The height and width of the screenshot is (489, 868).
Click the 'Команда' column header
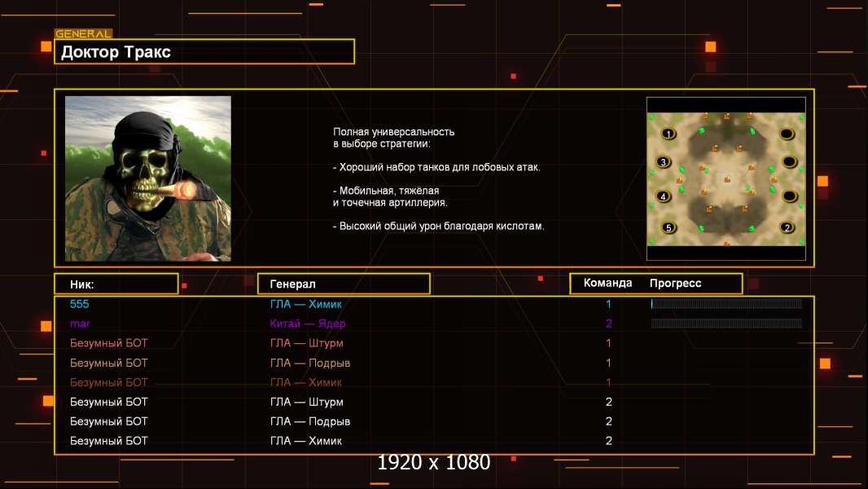pos(607,283)
